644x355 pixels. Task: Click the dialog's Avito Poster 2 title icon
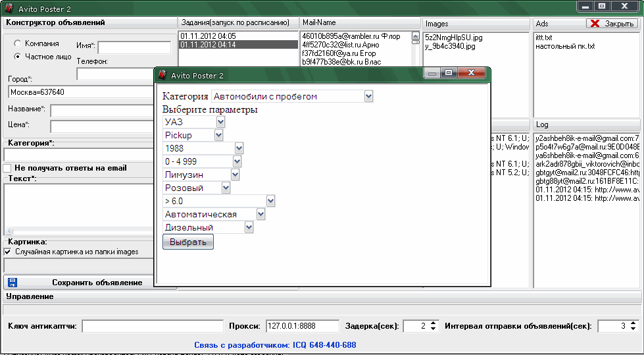(x=163, y=75)
